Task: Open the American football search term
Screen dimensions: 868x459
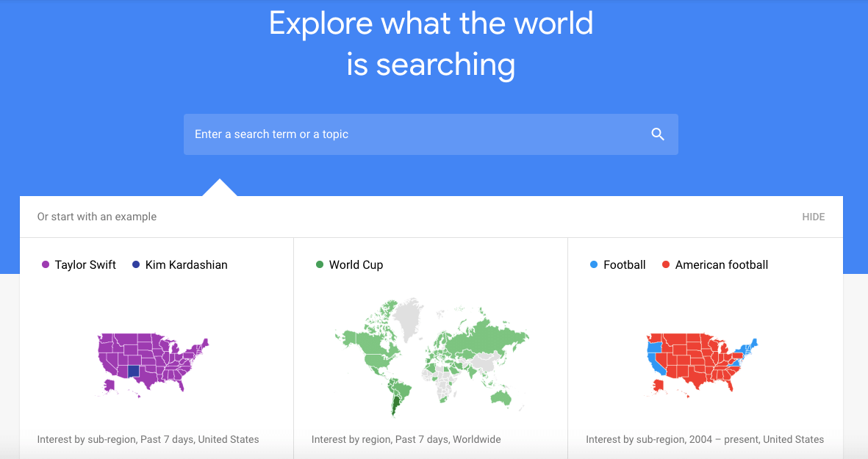Action: pos(722,265)
